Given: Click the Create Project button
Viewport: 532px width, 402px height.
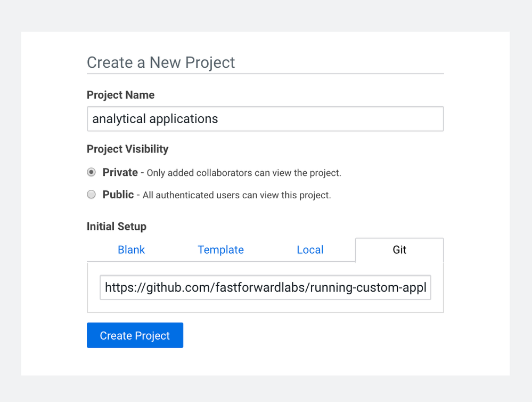Looking at the screenshot, I should tap(135, 335).
